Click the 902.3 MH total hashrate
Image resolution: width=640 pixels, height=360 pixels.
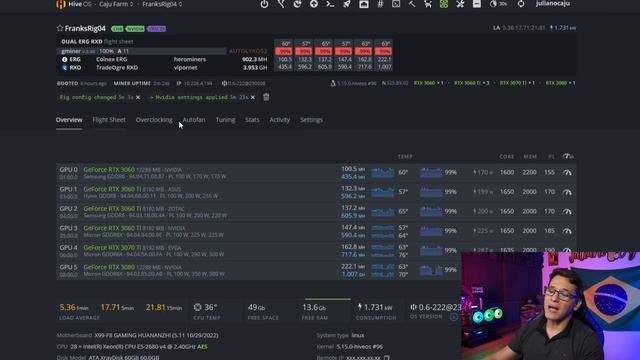[x=255, y=59]
